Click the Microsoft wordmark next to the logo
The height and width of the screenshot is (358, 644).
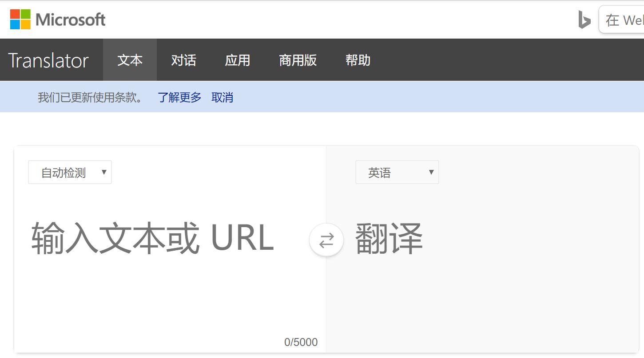click(71, 19)
